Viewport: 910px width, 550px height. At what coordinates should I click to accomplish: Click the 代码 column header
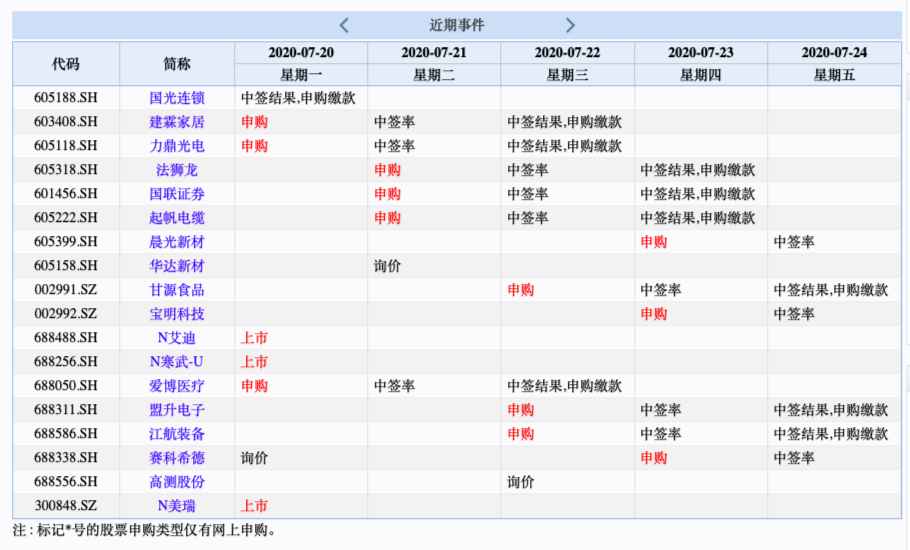click(66, 63)
